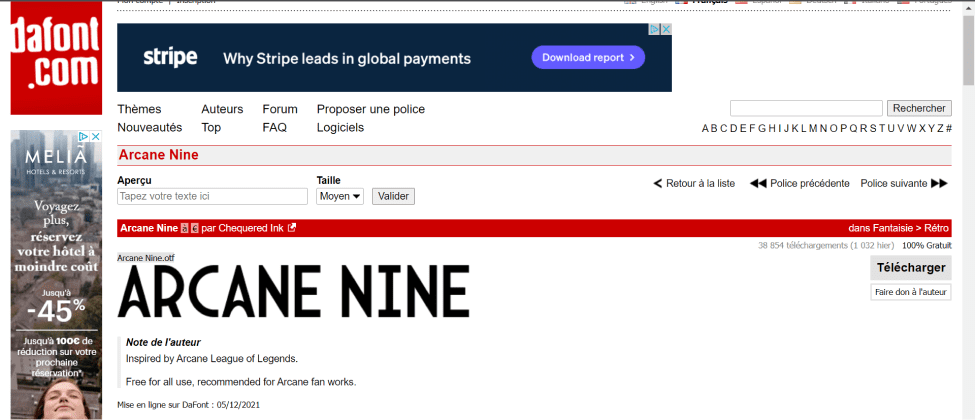The width and height of the screenshot is (975, 420).
Task: Click the Rechercher search button
Action: coord(919,108)
